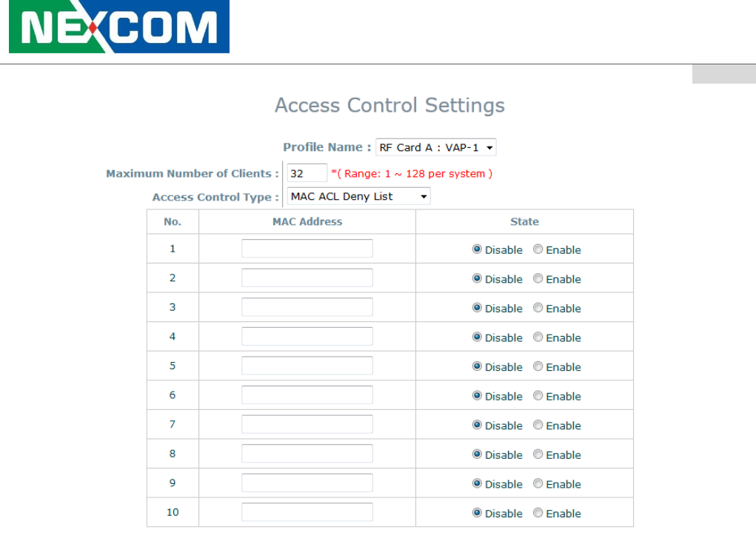Enable MAC entry number 10
This screenshot has width=756, height=541.
coord(538,513)
